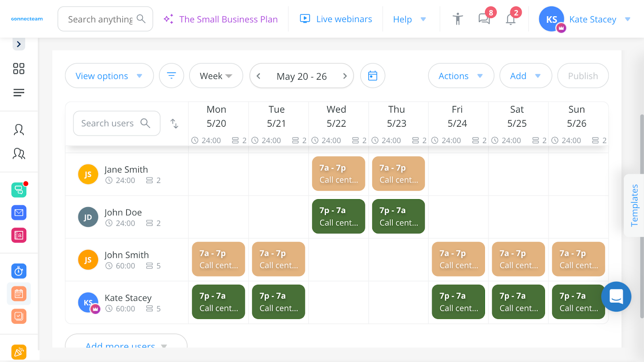Open the email icon in sidebar
644x362 pixels.
(x=19, y=212)
